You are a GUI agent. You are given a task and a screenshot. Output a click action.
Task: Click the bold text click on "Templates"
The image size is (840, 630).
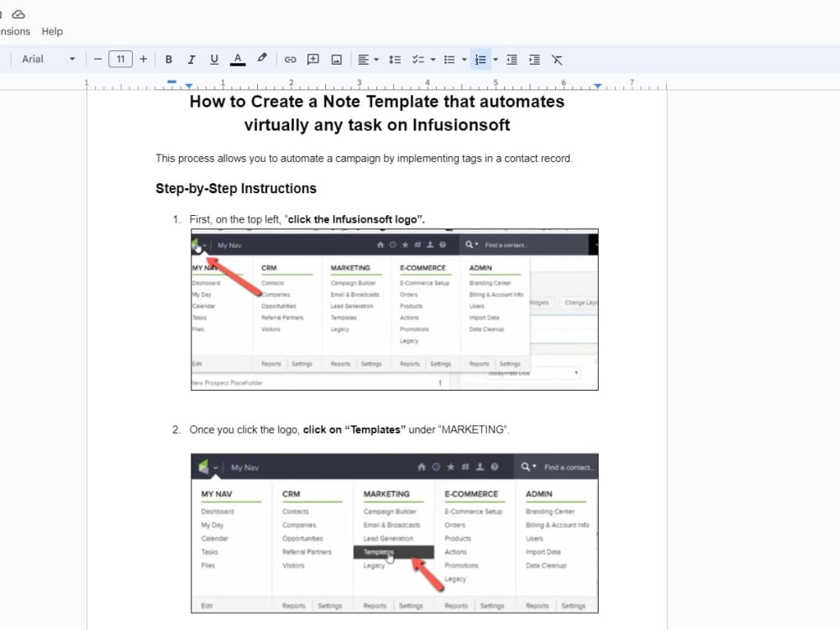pyautogui.click(x=354, y=429)
